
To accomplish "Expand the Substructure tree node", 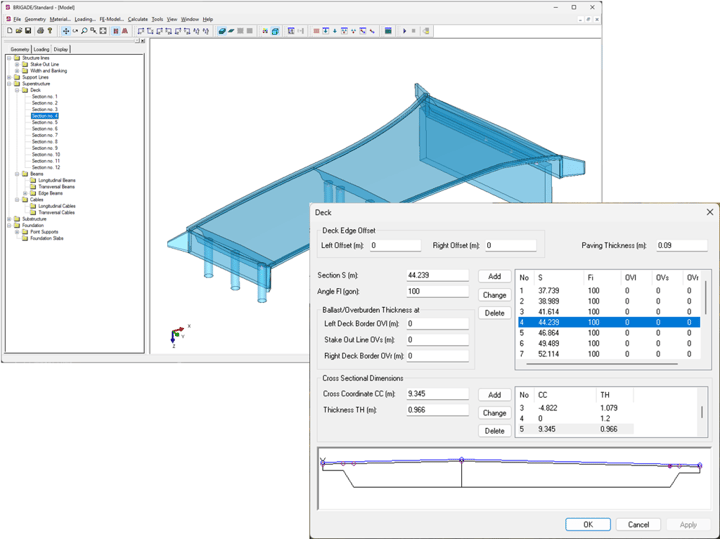I will point(9,219).
